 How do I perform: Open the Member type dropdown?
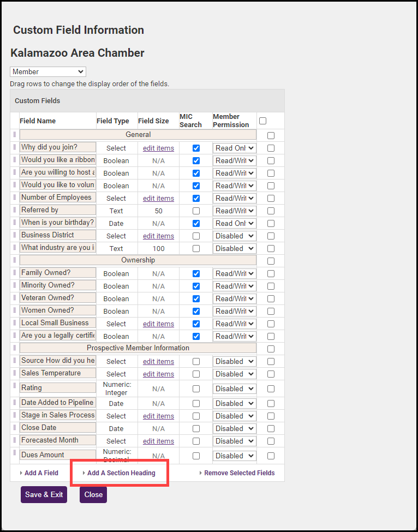click(48, 72)
